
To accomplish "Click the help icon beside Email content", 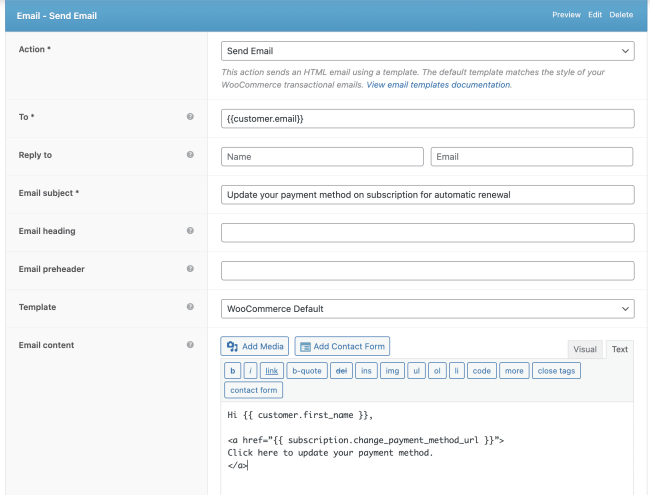I will coord(190,345).
